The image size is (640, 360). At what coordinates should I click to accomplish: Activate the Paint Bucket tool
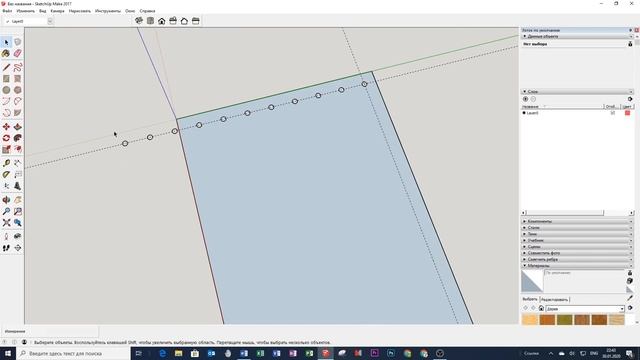(x=6, y=53)
